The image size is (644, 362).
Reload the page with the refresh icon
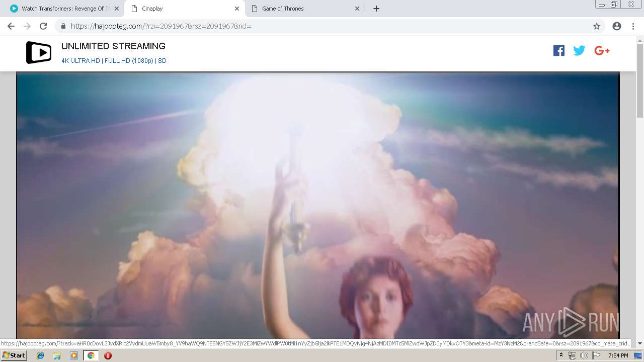coord(43,26)
